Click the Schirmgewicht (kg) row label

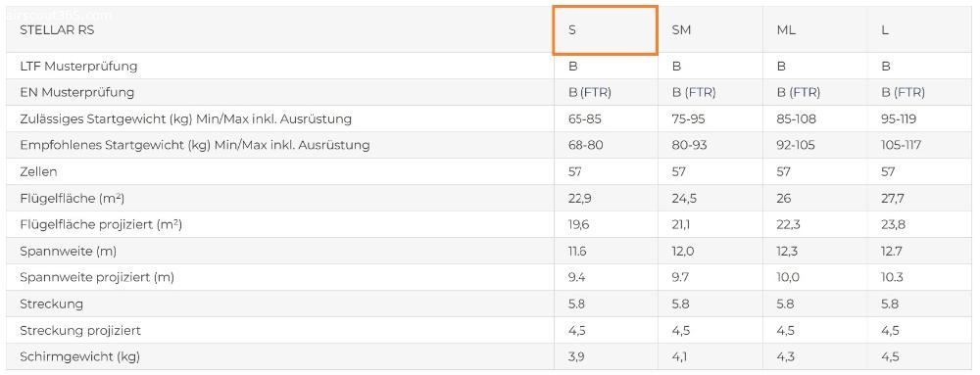pyautogui.click(x=80, y=357)
